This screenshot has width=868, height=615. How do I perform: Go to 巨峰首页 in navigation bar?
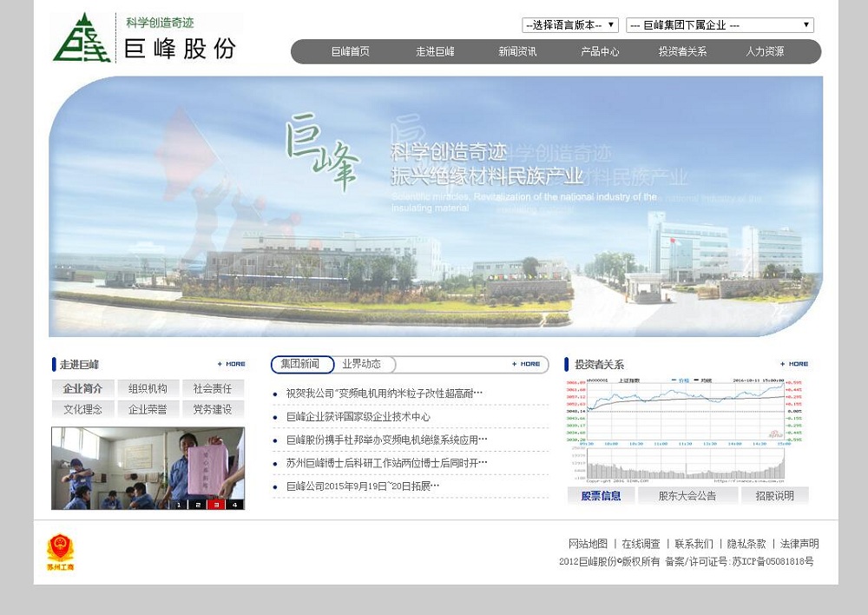pyautogui.click(x=351, y=51)
